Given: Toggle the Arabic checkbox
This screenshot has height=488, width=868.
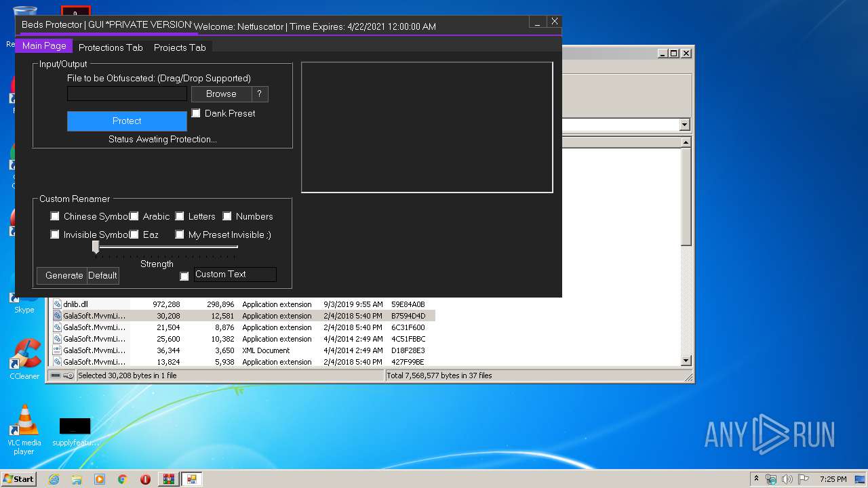Looking at the screenshot, I should click(134, 216).
